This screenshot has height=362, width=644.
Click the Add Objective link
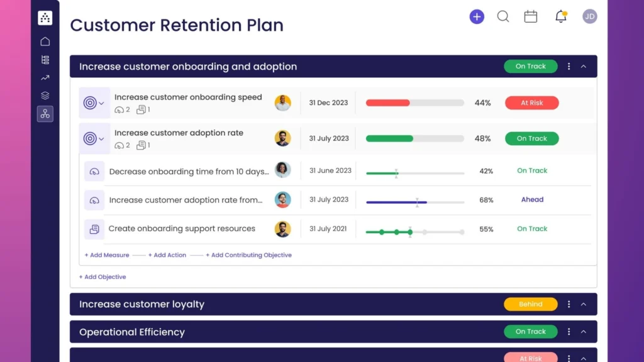pos(103,277)
